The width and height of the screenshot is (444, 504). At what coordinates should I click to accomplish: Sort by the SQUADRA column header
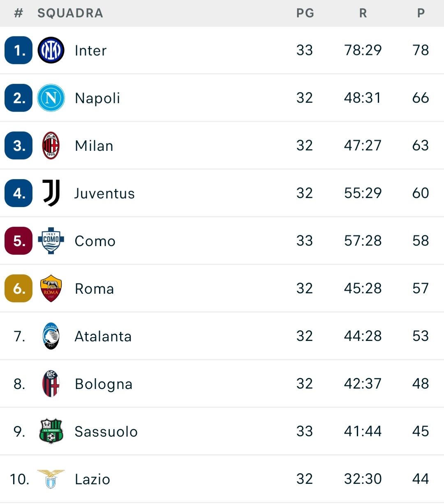(x=70, y=13)
